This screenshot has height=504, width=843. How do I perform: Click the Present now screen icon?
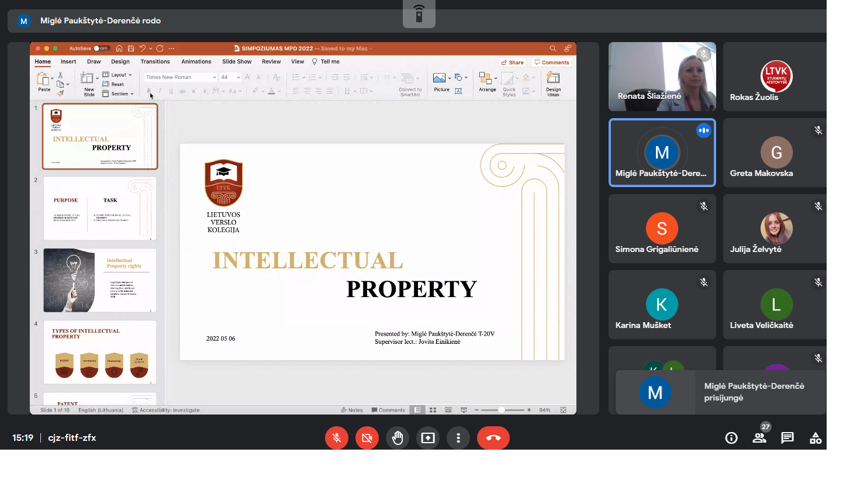click(428, 438)
